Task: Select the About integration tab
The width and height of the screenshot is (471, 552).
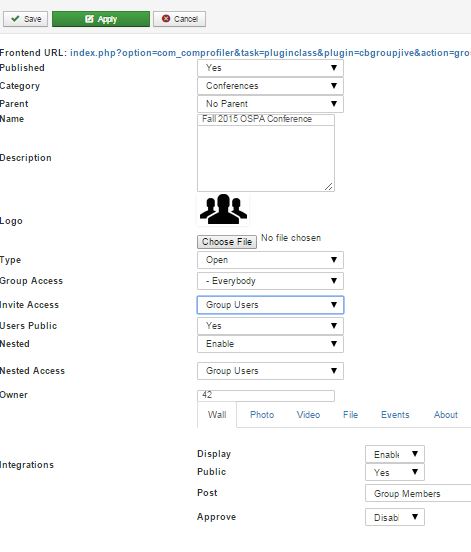Action: [446, 415]
